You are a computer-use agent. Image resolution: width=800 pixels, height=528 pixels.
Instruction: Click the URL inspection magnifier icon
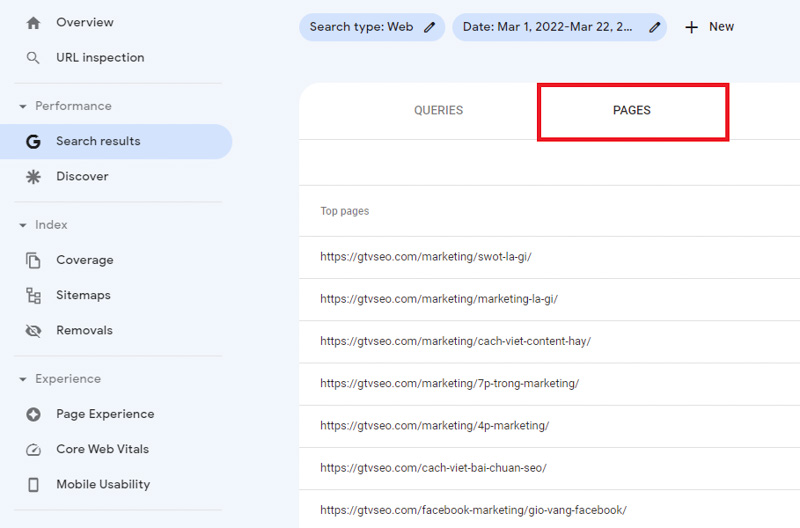tap(33, 58)
